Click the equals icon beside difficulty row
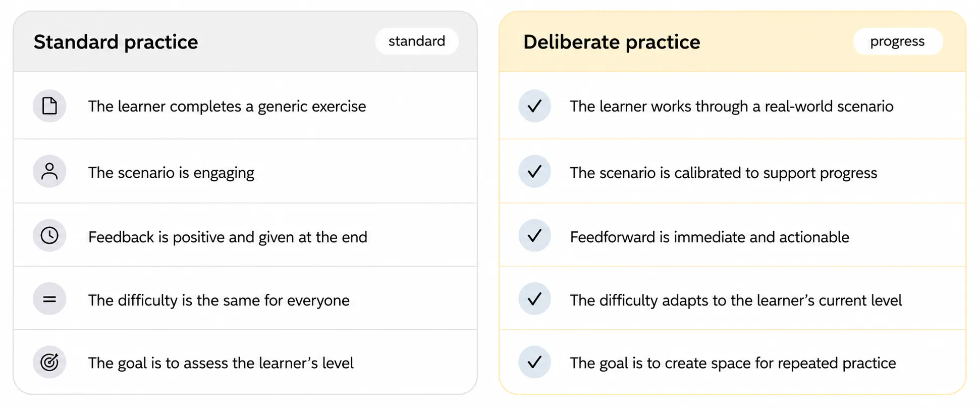The image size is (980, 409). coord(49,299)
